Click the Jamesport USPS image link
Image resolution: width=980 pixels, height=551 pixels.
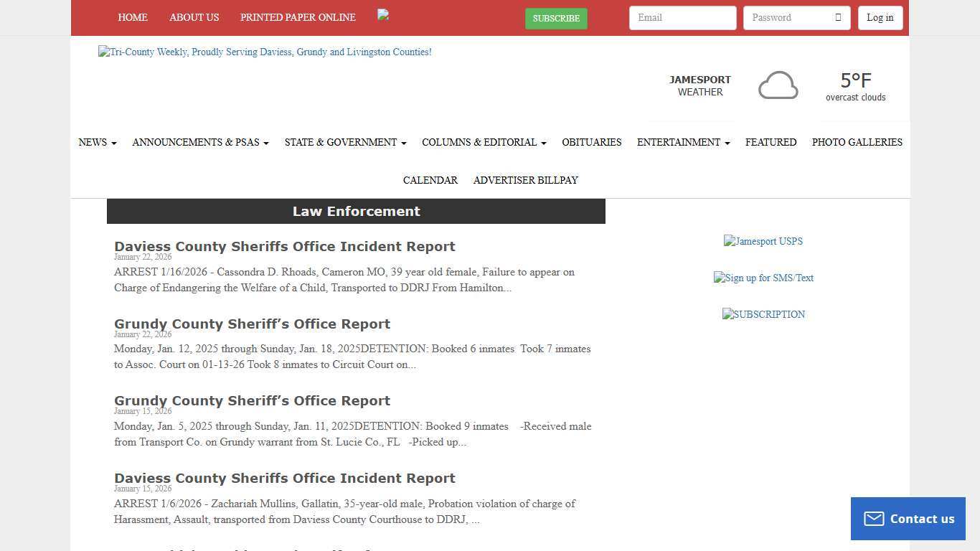point(763,241)
